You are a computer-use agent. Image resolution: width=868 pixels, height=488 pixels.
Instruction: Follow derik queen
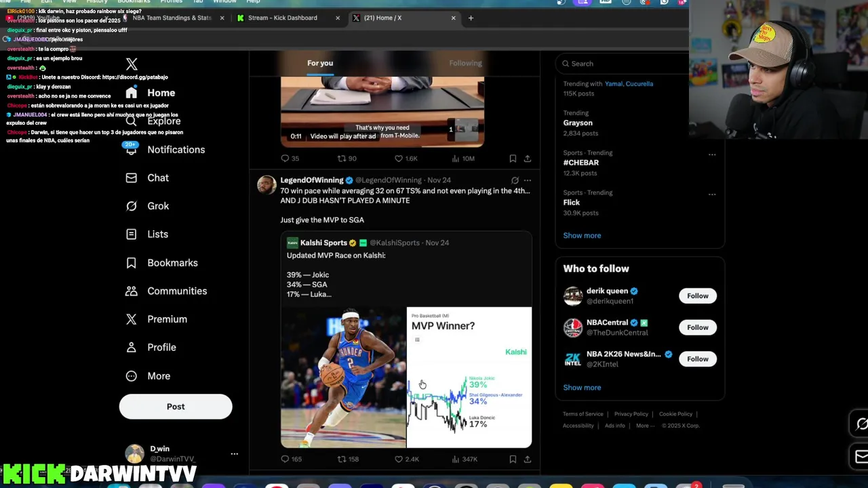tap(697, 296)
